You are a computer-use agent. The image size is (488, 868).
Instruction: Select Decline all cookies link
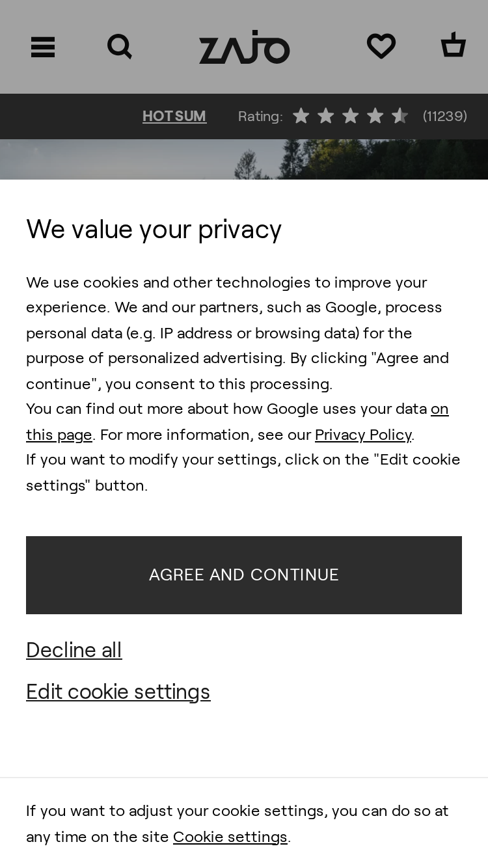pos(74,650)
